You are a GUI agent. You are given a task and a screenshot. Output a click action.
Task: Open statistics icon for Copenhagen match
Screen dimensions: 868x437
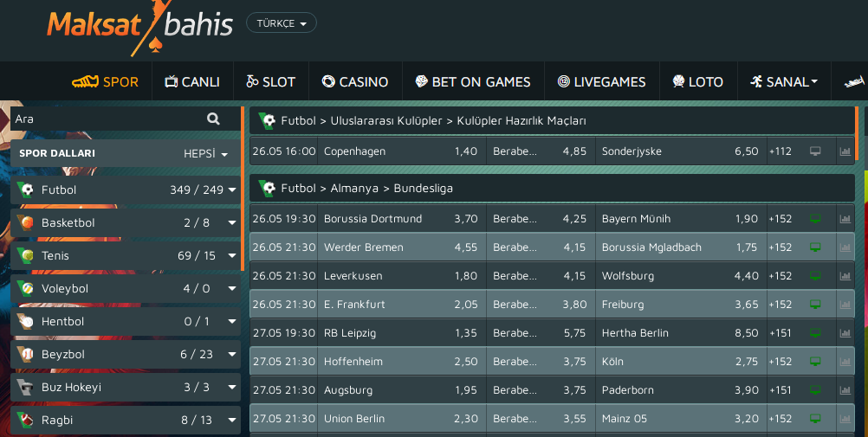pos(845,151)
